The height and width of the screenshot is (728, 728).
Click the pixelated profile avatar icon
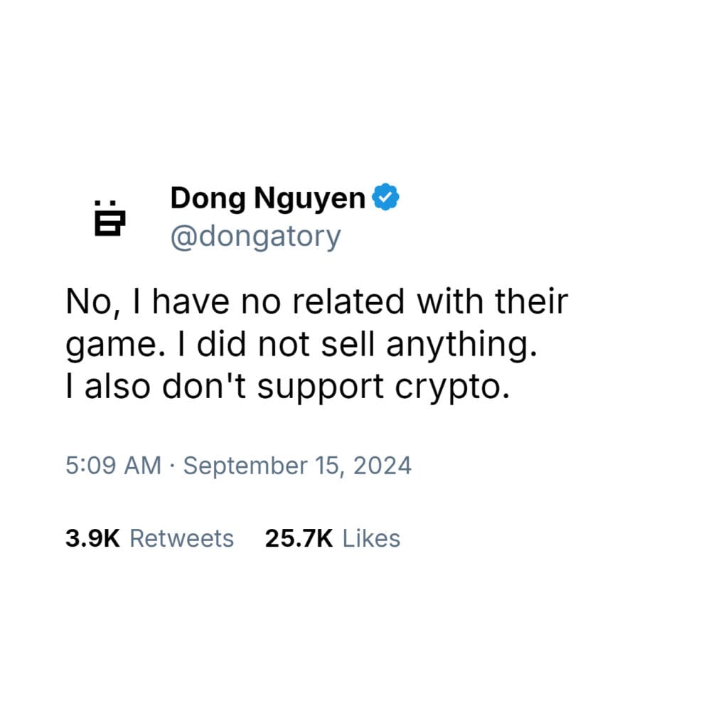[x=108, y=217]
